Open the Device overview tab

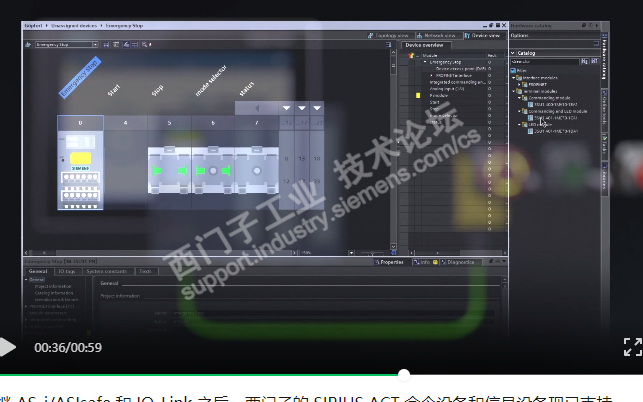coord(425,45)
